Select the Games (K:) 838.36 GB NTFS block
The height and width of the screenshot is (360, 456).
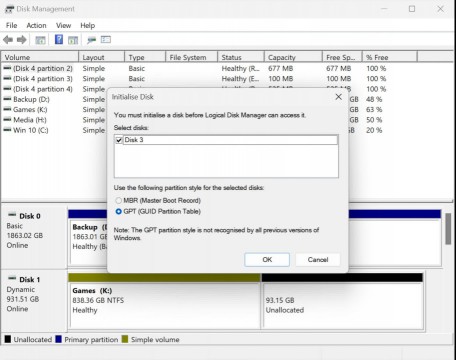[x=164, y=302]
